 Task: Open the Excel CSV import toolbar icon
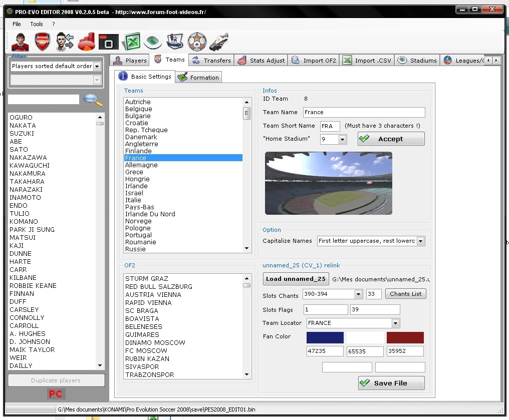pos(131,42)
